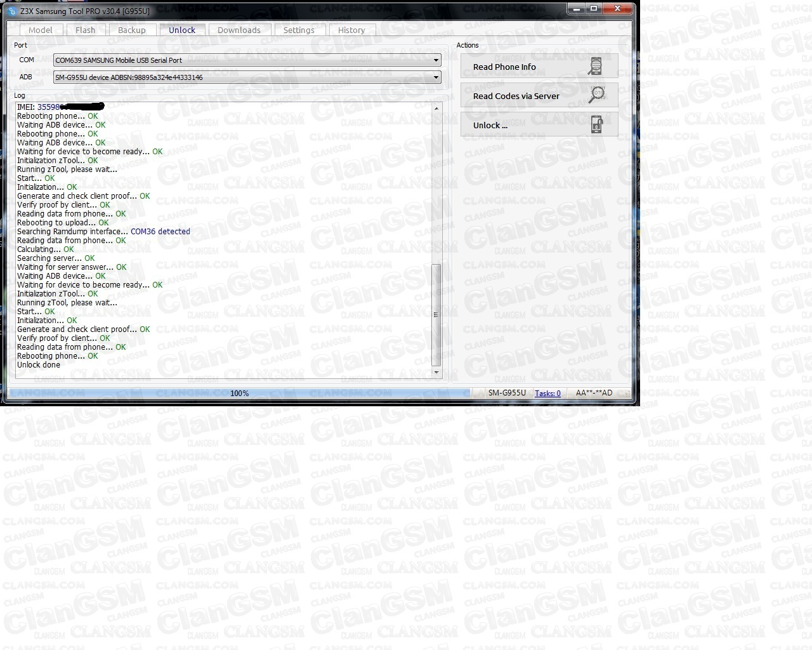Click the 'Unlock done' log line
Screen dimensions: 812x650
(39, 365)
